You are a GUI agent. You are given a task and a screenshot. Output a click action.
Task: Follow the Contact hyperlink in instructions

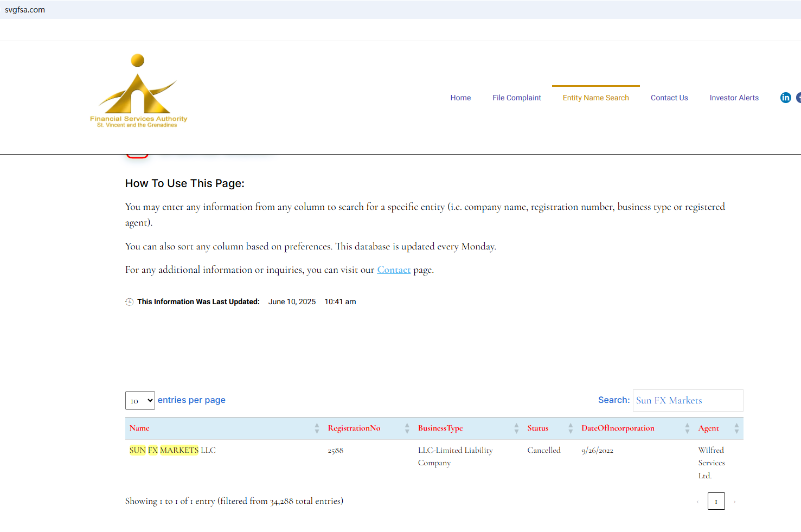394,270
